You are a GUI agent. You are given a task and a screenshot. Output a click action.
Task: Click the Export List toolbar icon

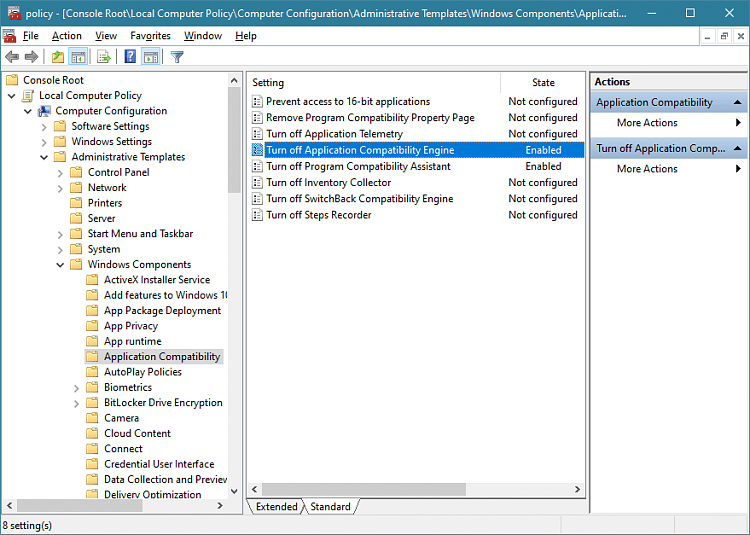point(104,57)
